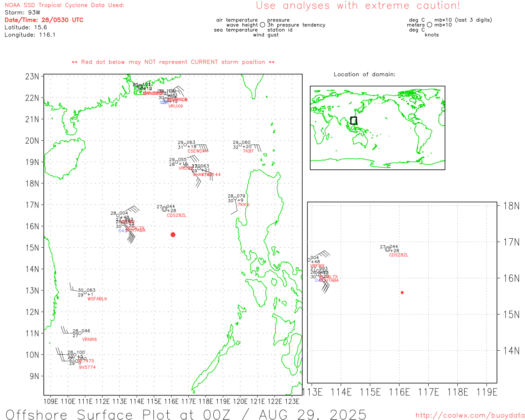Select the CDSZ8ZL station circle in zoomed inset

pyautogui.click(x=388, y=249)
